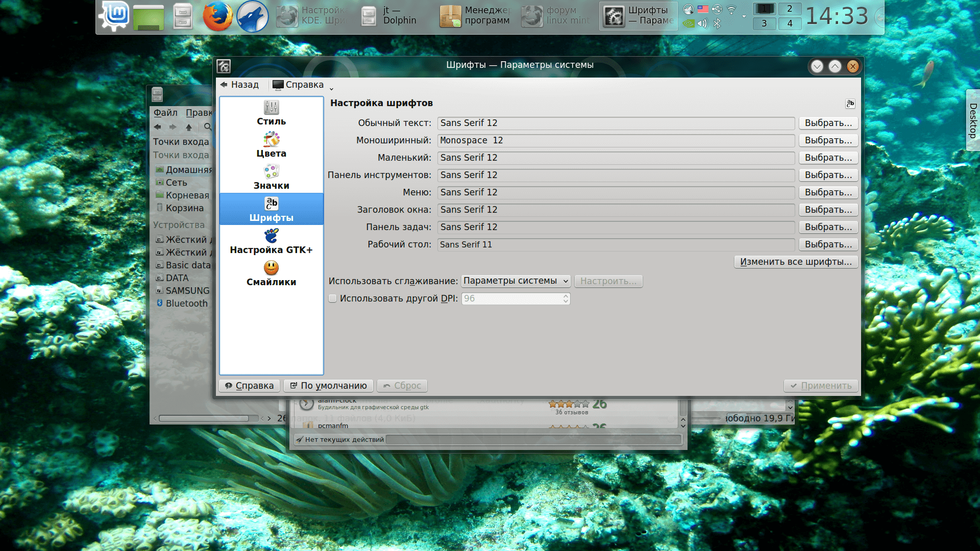Viewport: 980px width, 551px height.
Task: Enable the custom DPI checkbox
Action: [x=333, y=298]
